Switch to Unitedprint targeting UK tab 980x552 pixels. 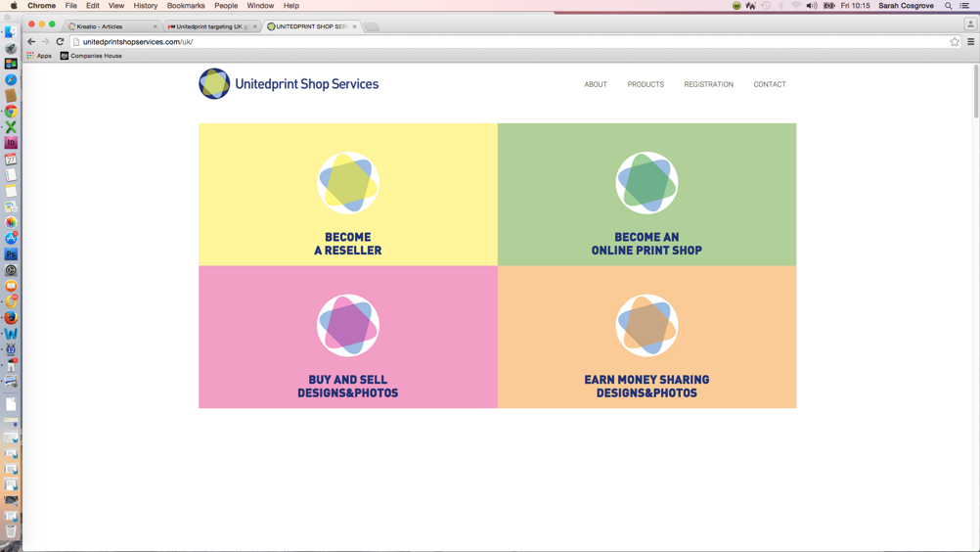[212, 26]
